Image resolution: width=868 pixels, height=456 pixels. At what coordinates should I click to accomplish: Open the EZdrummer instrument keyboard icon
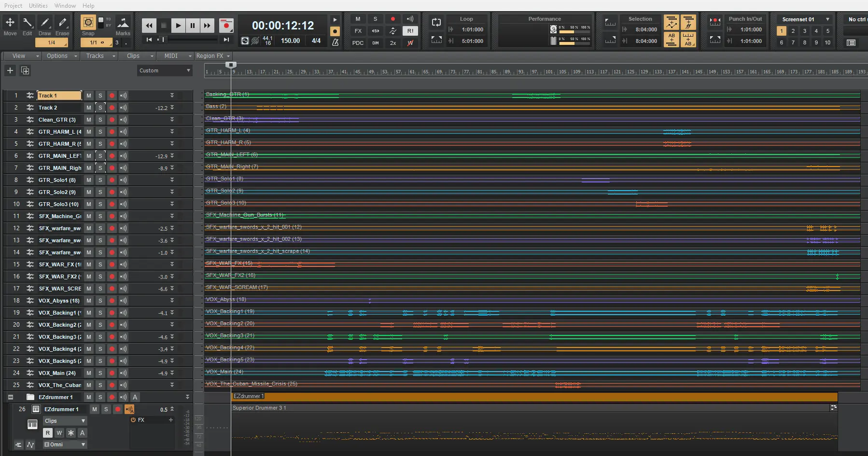[32, 424]
